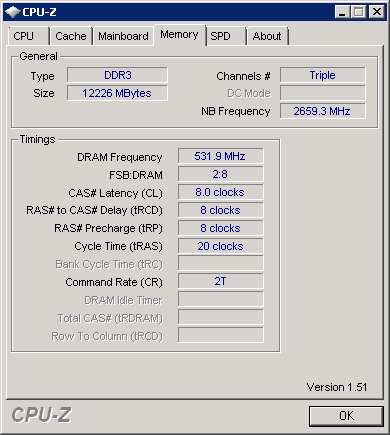Viewport: 390px width, 435px height.
Task: Click the tRAS 20 clocks value
Action: (220, 246)
